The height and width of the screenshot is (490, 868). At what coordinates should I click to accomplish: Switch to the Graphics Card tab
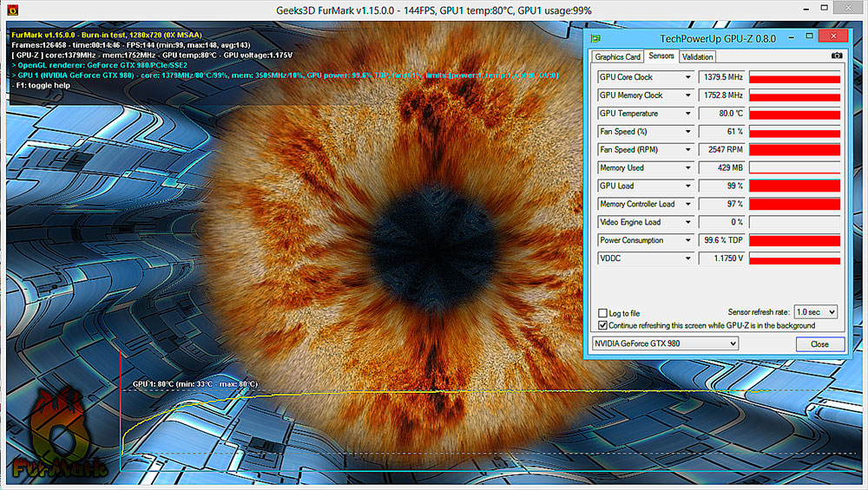(617, 56)
